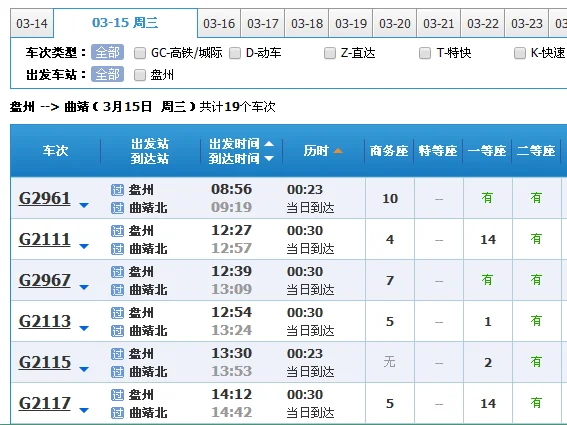Tick the T-特快 checkbox
567x425 pixels.
[425, 53]
